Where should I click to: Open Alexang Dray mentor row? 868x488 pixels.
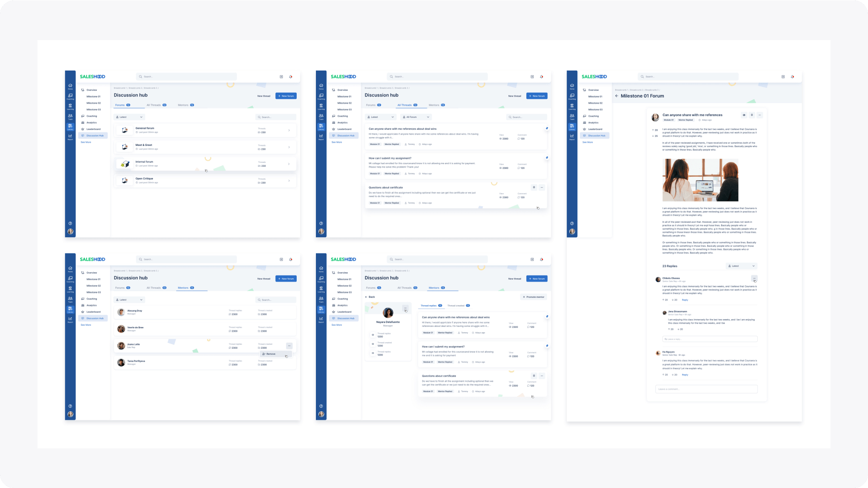tap(205, 312)
